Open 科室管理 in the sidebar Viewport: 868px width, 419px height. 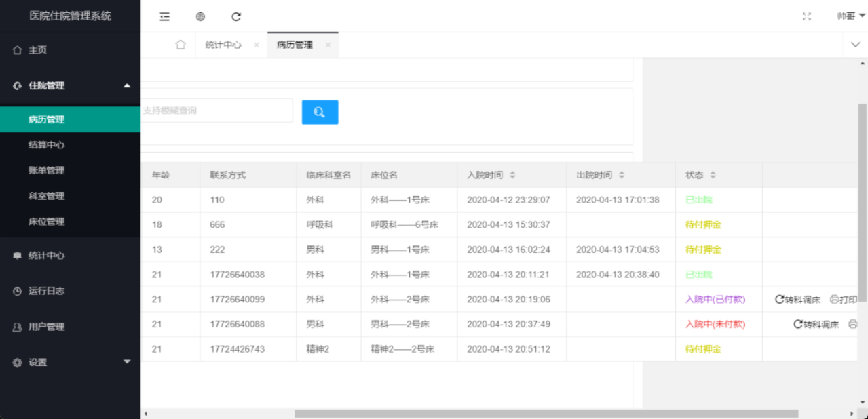71,196
